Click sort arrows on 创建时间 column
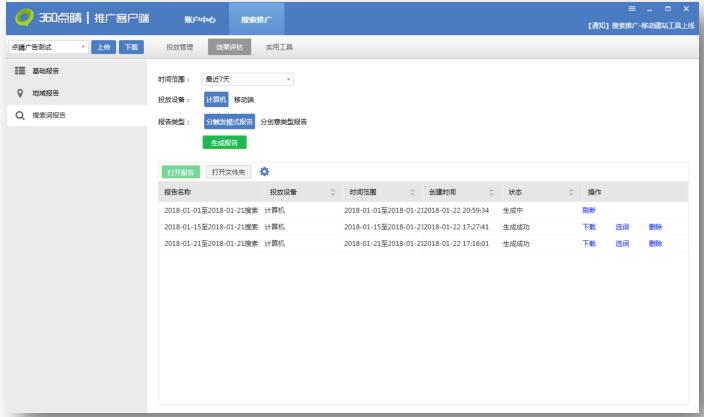Image resolution: width=704 pixels, height=417 pixels. (x=491, y=191)
